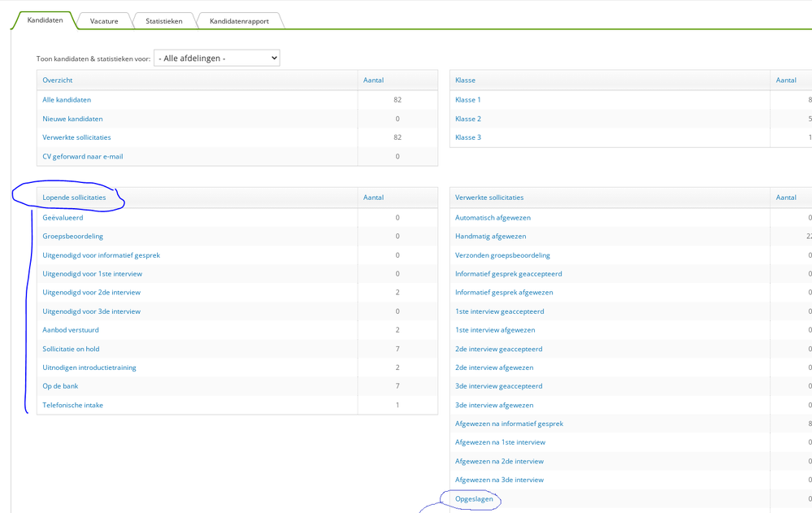
Task: Click Handmatig afgewezen link
Action: (x=490, y=237)
